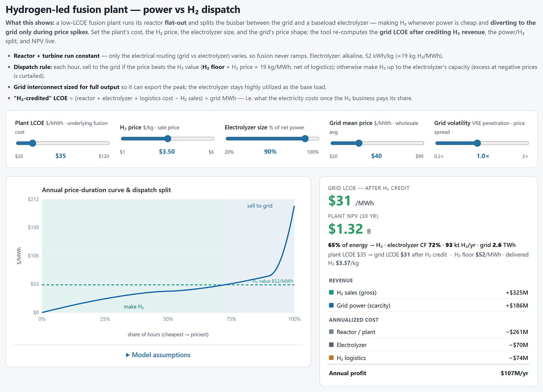
Task: Click the 'GRID LCOE — AFTER H₂ CREDIT' heading
Action: pyautogui.click(x=369, y=188)
